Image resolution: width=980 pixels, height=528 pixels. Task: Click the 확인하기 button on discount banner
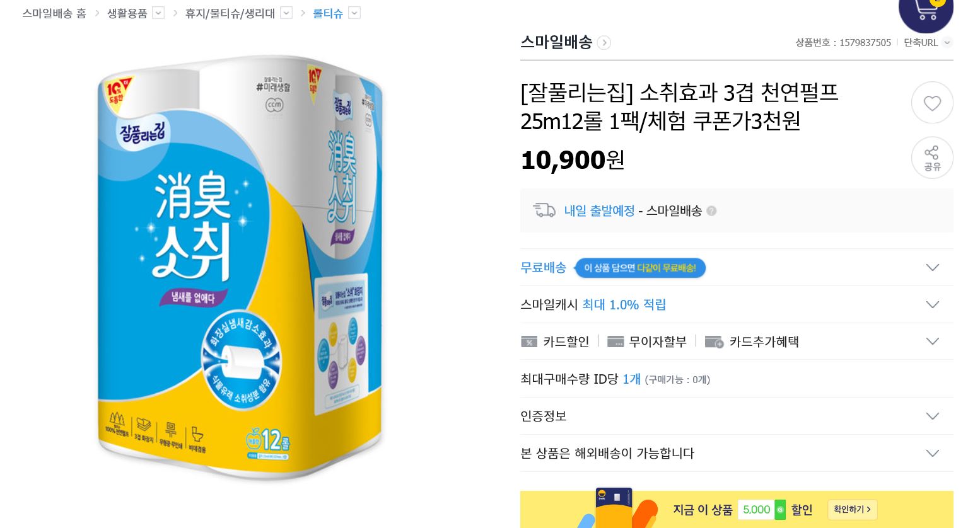pyautogui.click(x=852, y=510)
